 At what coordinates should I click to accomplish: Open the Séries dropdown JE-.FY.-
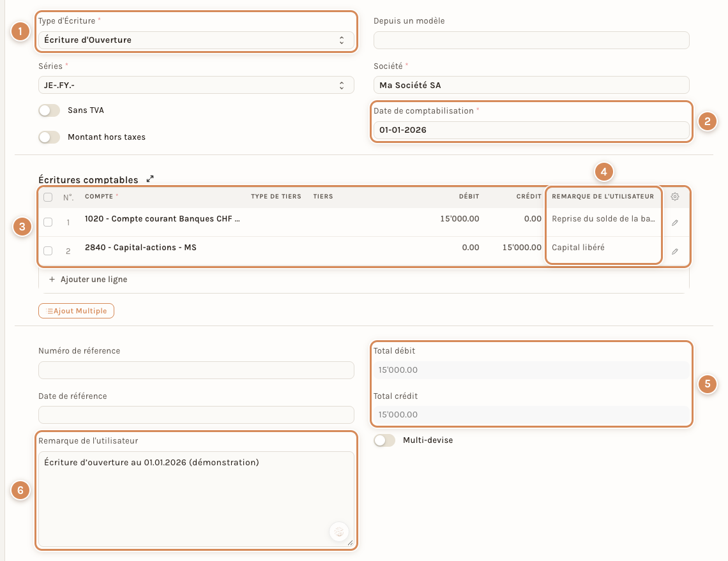pyautogui.click(x=197, y=86)
